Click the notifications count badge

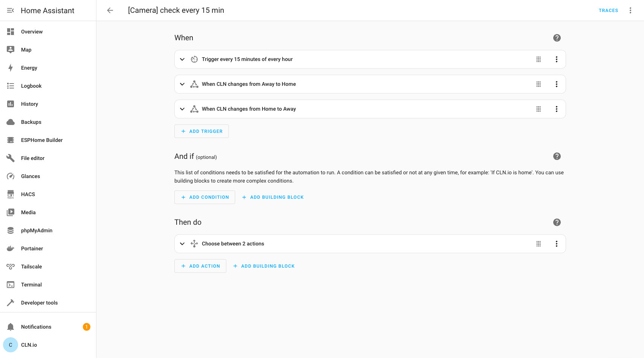click(87, 327)
